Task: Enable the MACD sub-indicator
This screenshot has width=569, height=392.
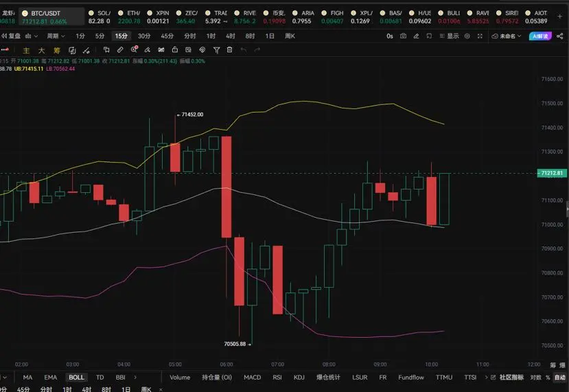Action: coord(252,378)
